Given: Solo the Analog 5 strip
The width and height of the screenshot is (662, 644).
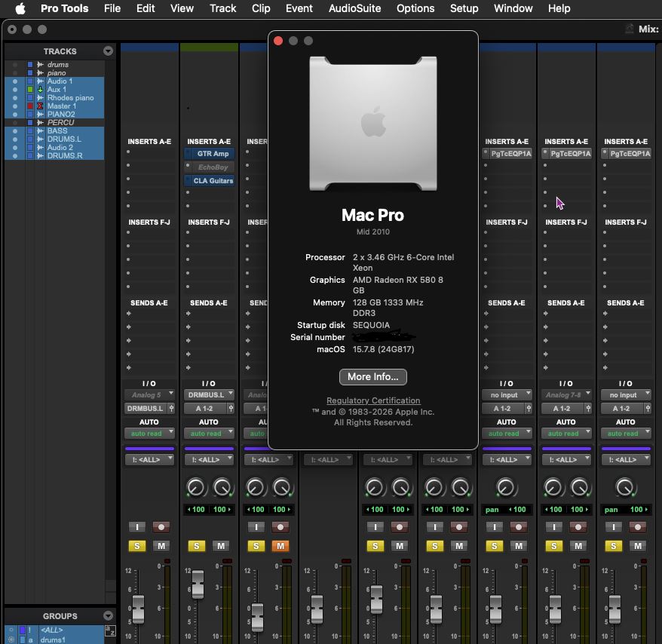Looking at the screenshot, I should tap(136, 546).
